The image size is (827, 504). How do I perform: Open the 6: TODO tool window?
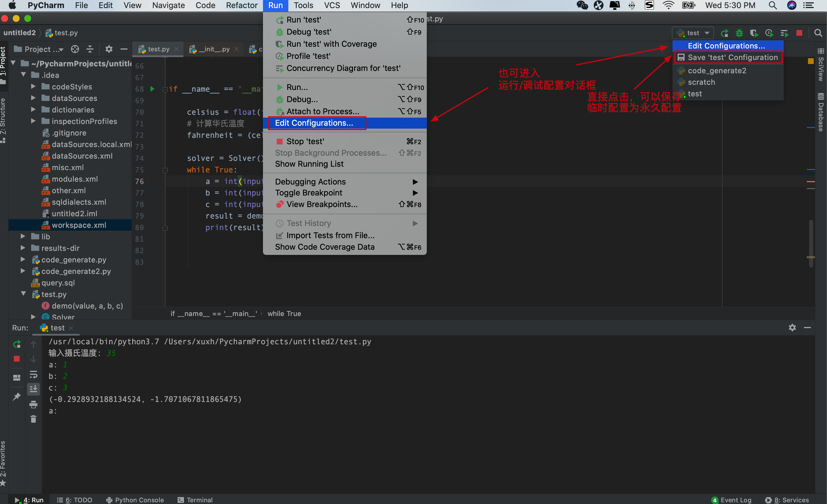pos(74,500)
